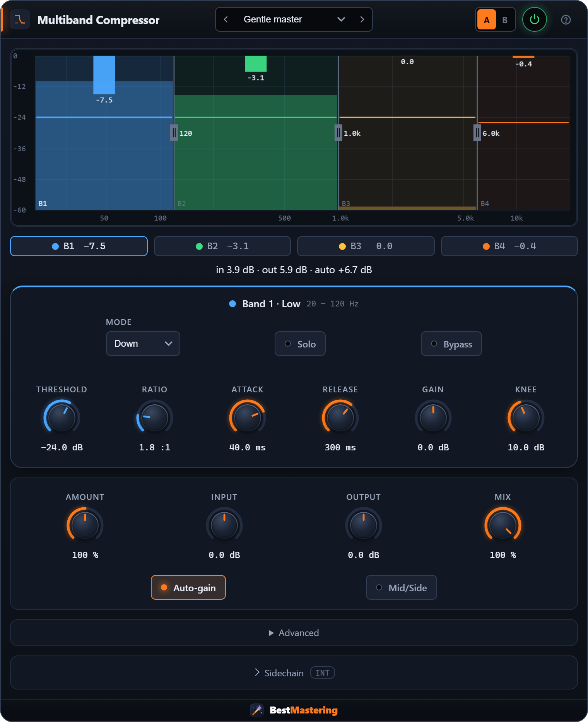588x722 pixels.
Task: Grab the 120 Hz crossover handle
Action: (x=174, y=133)
